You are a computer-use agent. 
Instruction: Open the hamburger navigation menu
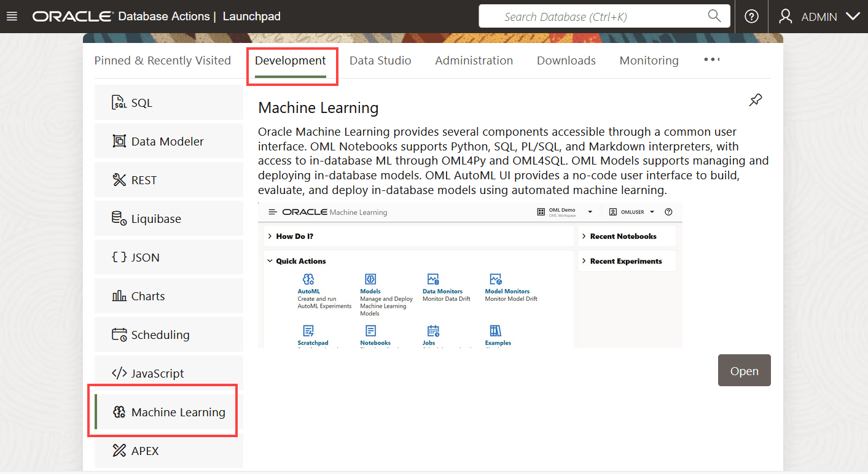pos(12,17)
